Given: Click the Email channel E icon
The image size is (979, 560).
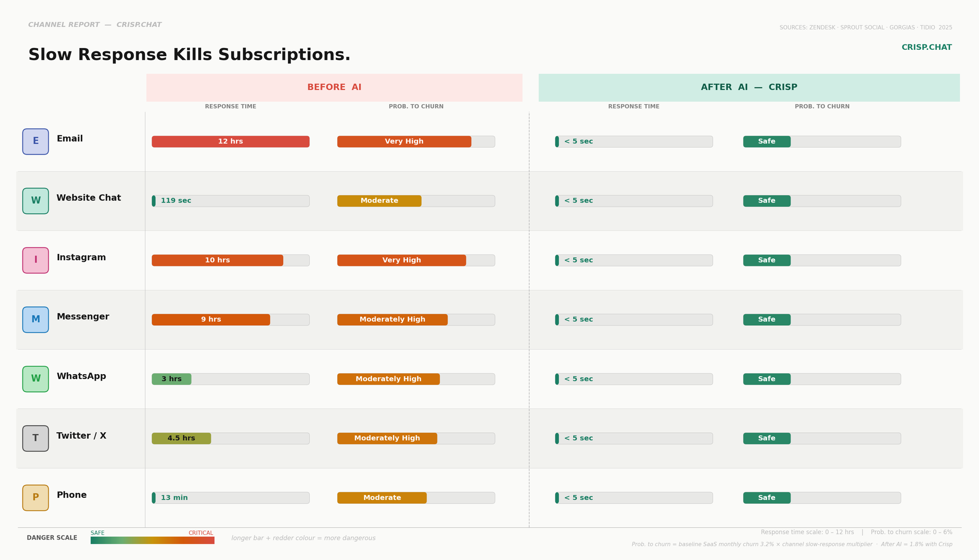Looking at the screenshot, I should pos(35,141).
